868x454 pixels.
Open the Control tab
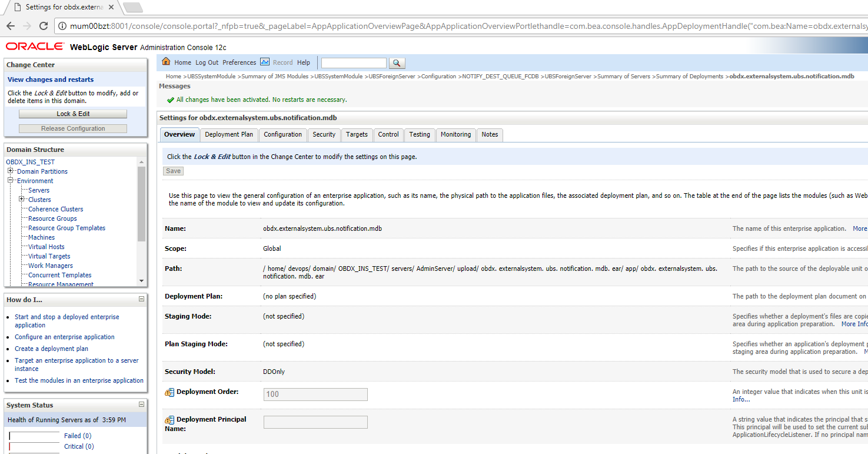point(388,135)
